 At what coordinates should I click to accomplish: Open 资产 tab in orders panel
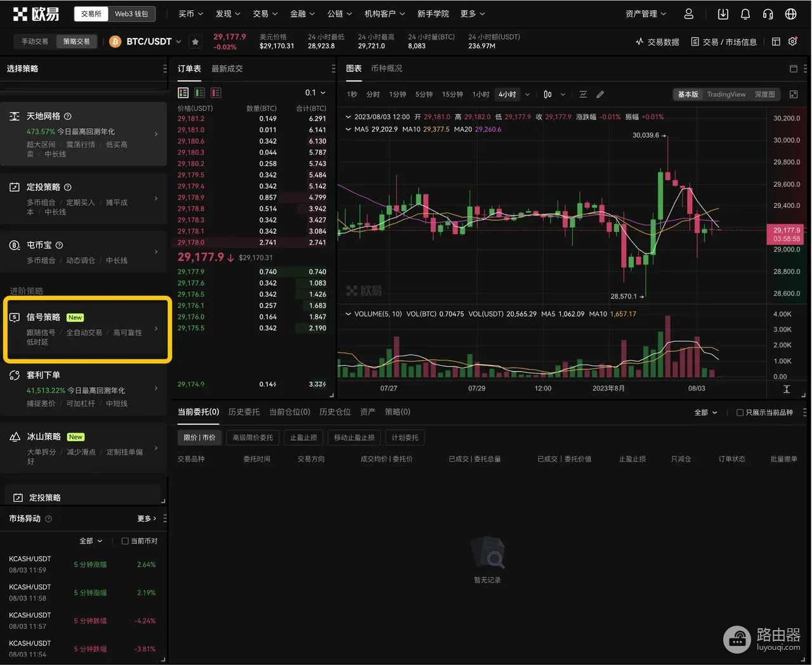[x=368, y=412]
